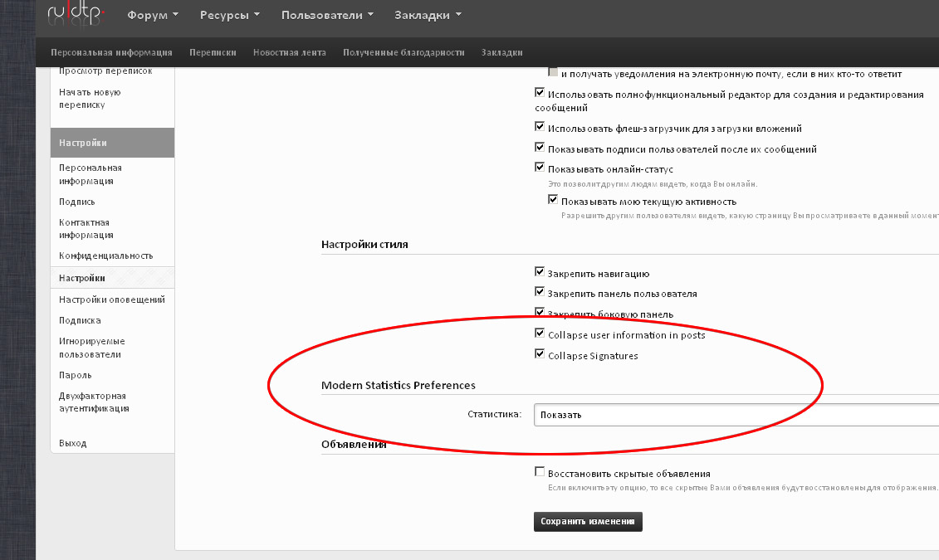Toggle Закрепить боковую панель checkbox
Image resolution: width=939 pixels, height=560 pixels.
coord(540,312)
